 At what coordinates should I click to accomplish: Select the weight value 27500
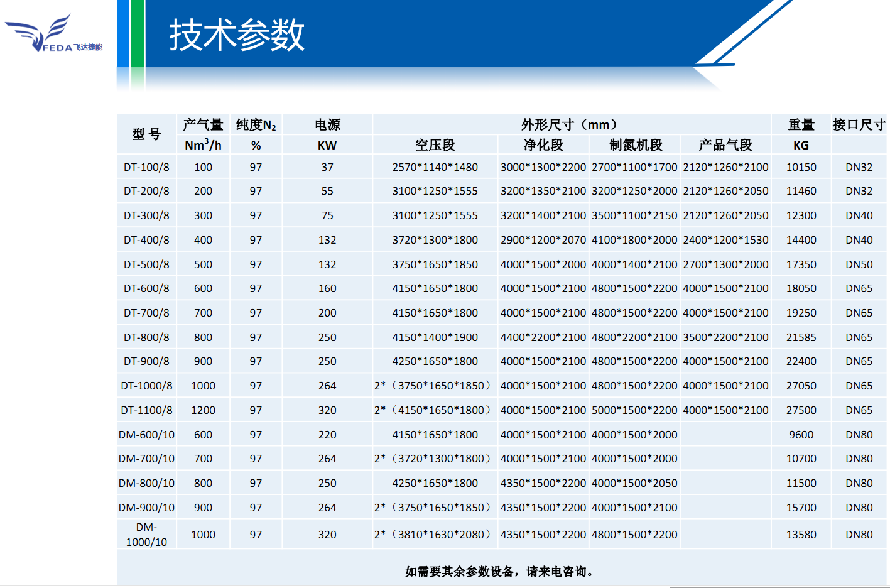tap(801, 410)
